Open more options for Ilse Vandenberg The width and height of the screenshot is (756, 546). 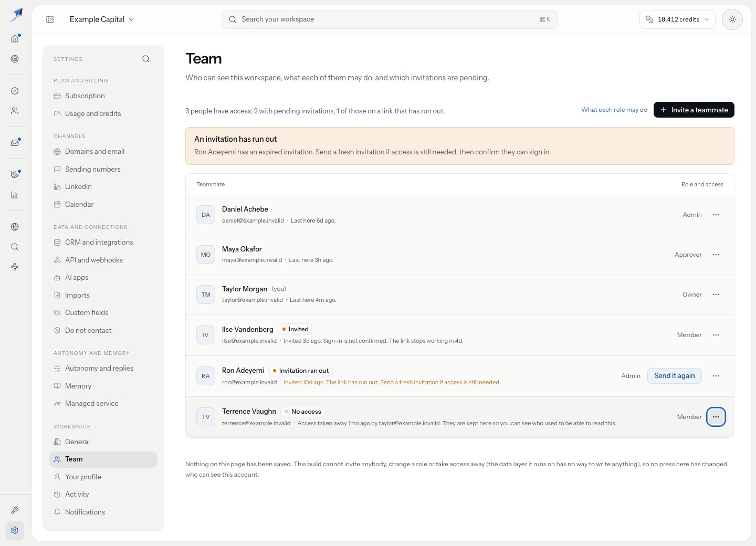click(x=716, y=335)
